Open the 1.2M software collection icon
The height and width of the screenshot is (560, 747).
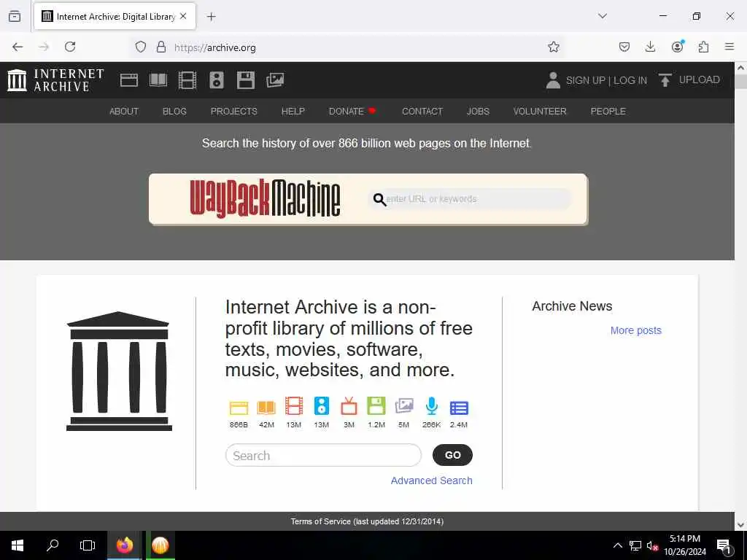pos(376,406)
